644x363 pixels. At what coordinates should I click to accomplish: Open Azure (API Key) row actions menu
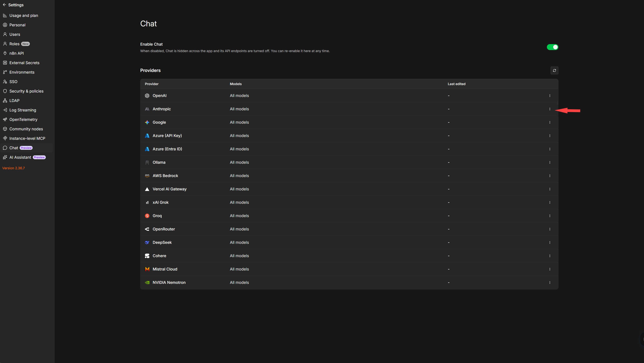click(549, 136)
